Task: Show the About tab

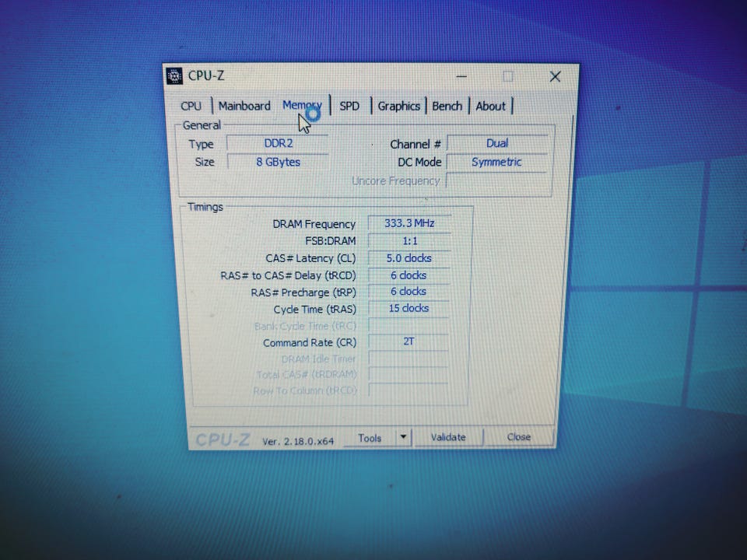Action: pyautogui.click(x=490, y=107)
